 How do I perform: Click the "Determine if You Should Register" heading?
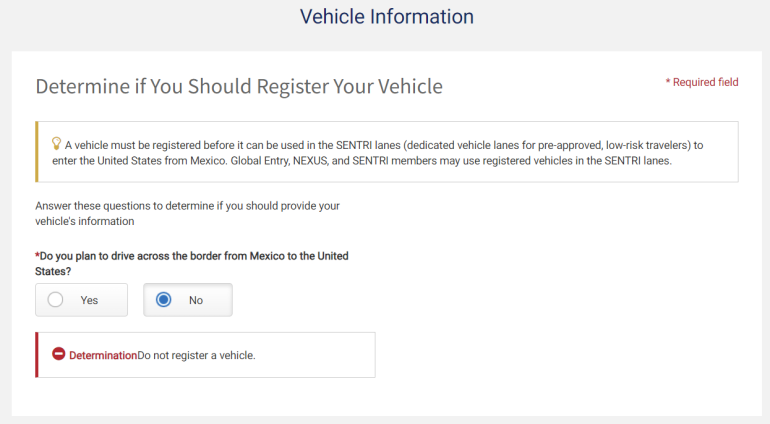coord(239,86)
